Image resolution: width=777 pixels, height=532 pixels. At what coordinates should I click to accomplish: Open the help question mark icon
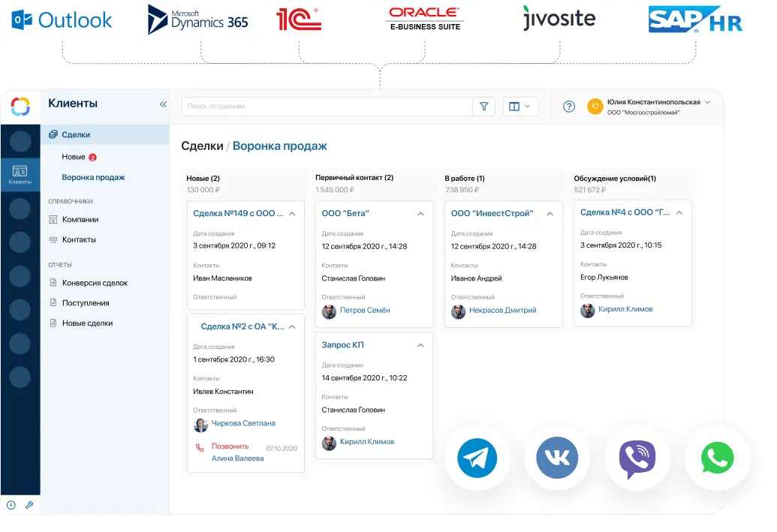569,107
